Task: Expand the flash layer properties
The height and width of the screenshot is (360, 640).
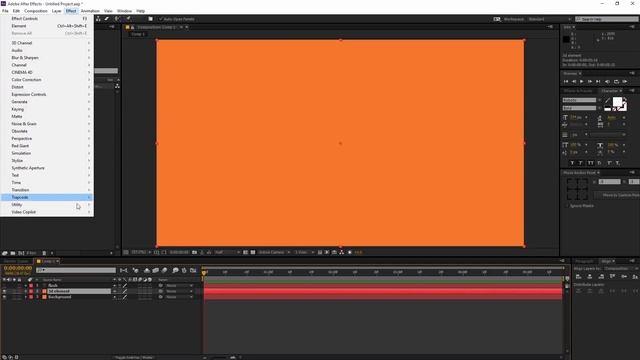Action: coord(25,286)
